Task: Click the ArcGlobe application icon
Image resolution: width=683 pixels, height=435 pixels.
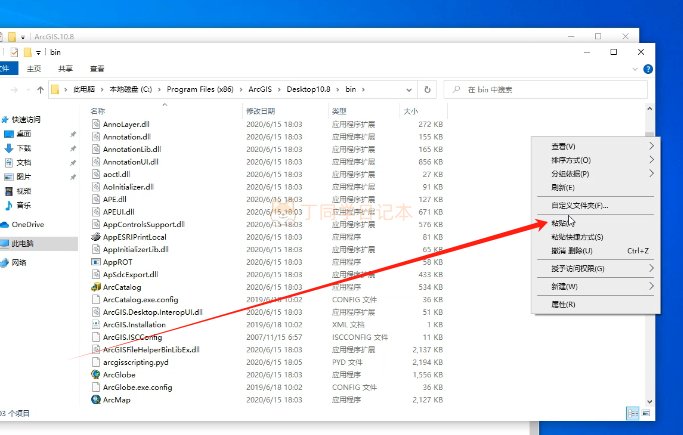Action: [x=95, y=374]
